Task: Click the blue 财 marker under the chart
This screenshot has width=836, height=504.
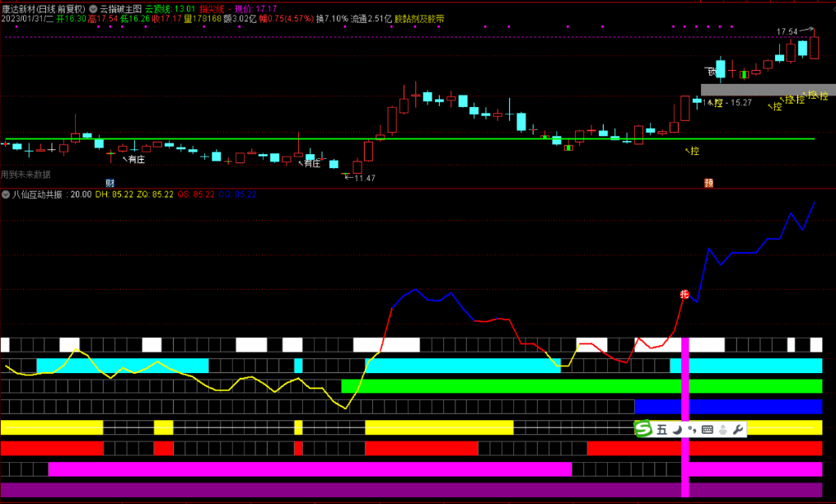Action: [110, 183]
